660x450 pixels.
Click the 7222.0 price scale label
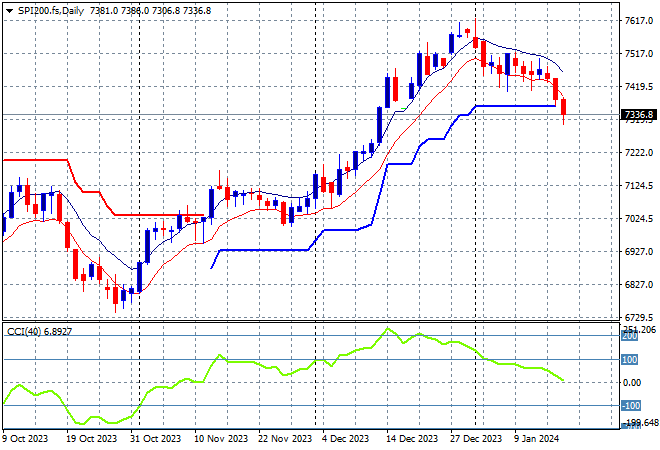click(638, 153)
